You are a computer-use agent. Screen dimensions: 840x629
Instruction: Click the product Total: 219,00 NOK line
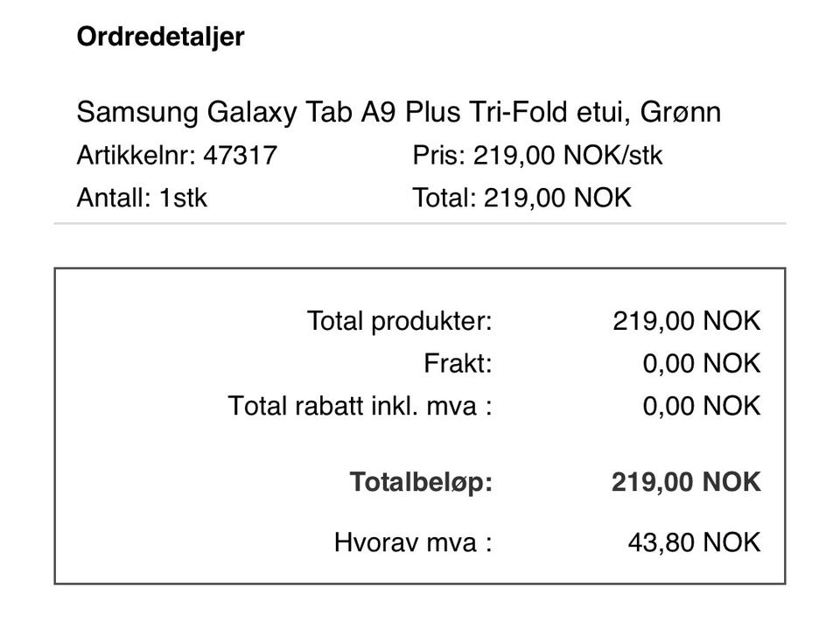(x=521, y=198)
